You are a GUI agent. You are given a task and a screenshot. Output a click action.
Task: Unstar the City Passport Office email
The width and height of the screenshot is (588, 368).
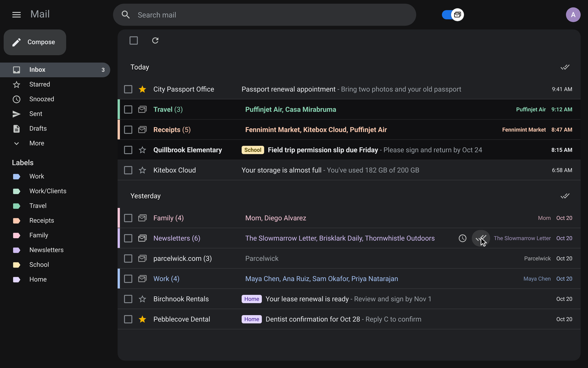142,89
